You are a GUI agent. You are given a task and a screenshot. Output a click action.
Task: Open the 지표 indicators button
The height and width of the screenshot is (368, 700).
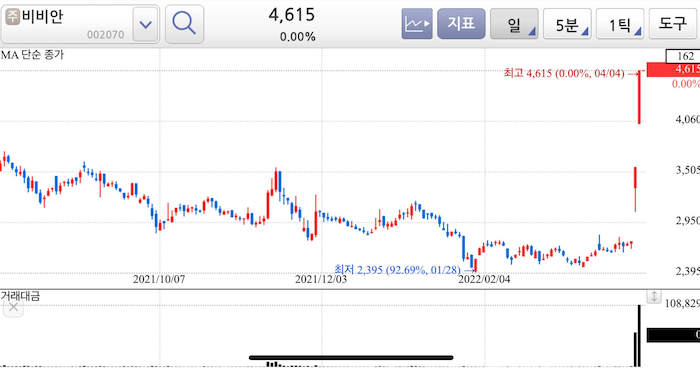461,24
